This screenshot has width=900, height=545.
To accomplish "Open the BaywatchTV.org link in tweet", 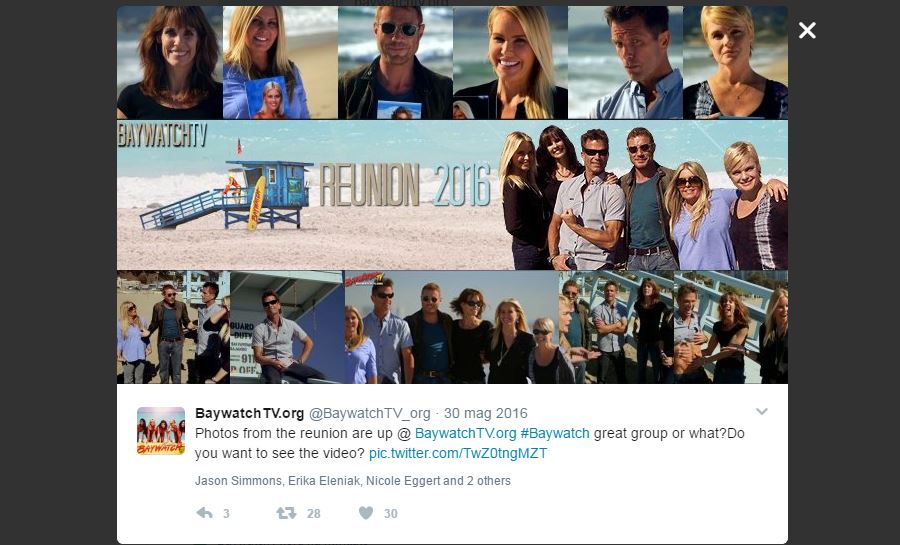I will (x=465, y=433).
